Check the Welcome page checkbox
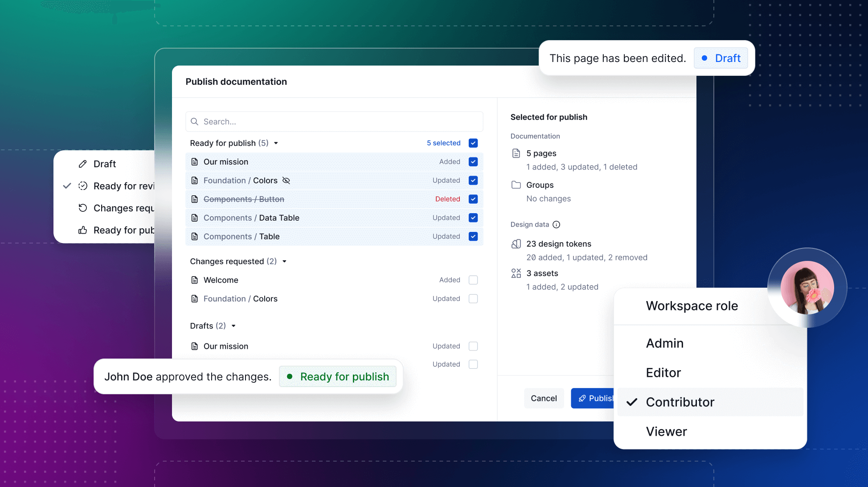868x487 pixels. click(473, 280)
